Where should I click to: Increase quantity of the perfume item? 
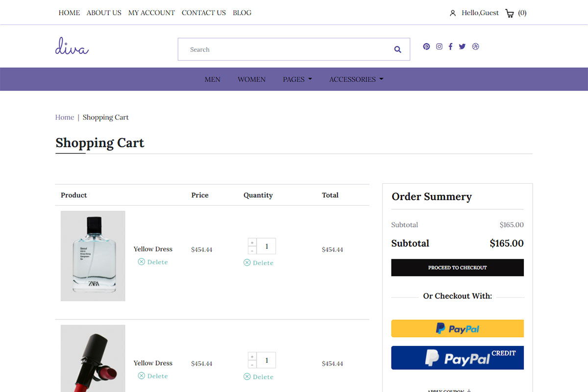point(252,243)
